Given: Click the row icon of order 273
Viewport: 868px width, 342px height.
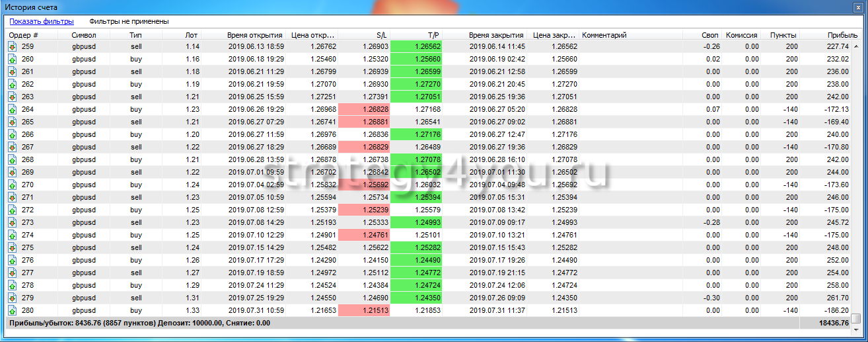Looking at the screenshot, I should click(x=12, y=222).
